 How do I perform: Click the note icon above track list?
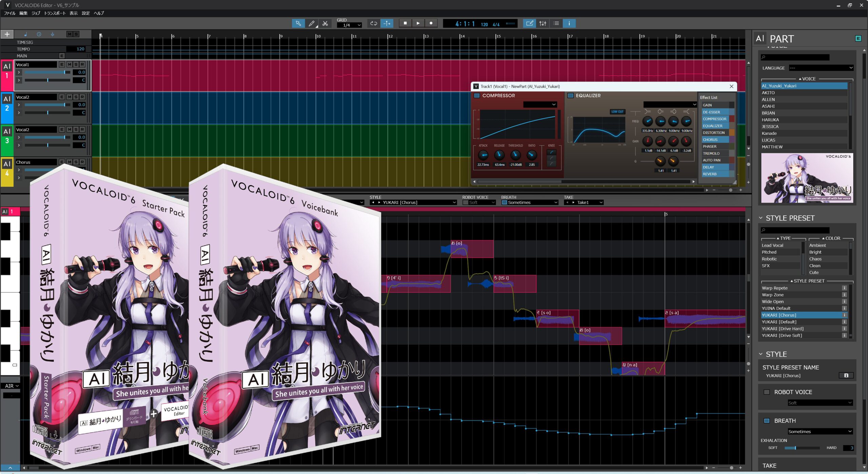click(x=25, y=34)
